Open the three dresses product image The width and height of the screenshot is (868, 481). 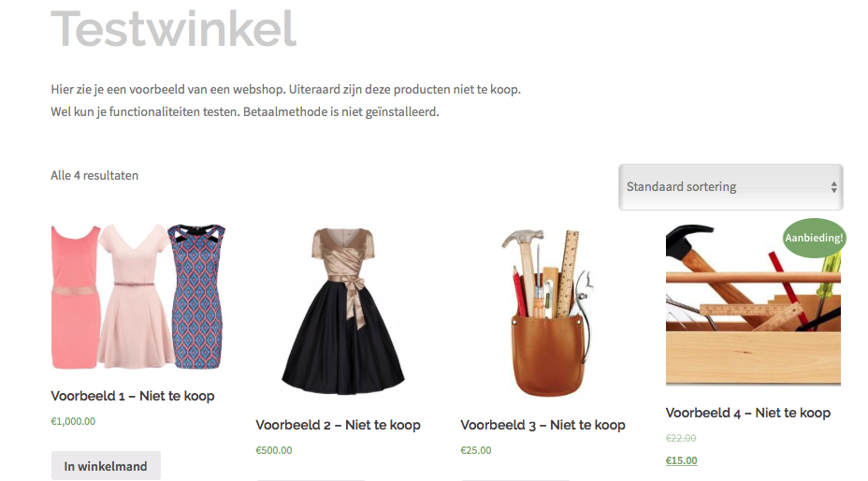(x=138, y=297)
